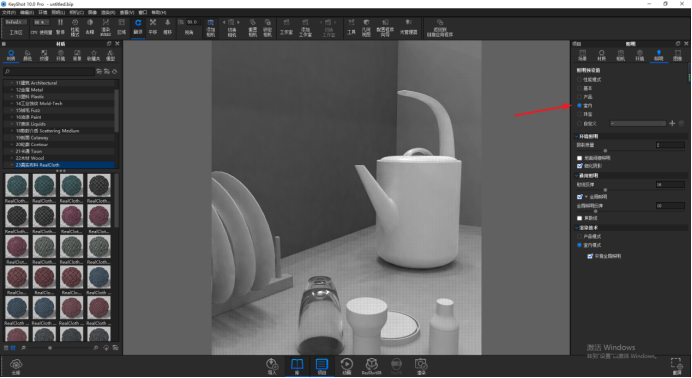Toggle the Self Shadows (细化阴影) checkbox

point(579,166)
